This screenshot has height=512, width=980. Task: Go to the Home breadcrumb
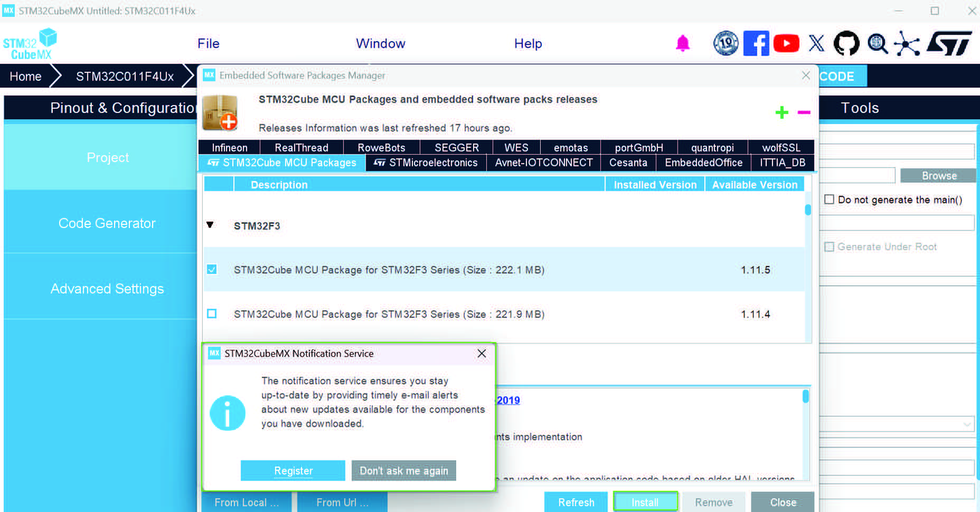click(x=25, y=77)
